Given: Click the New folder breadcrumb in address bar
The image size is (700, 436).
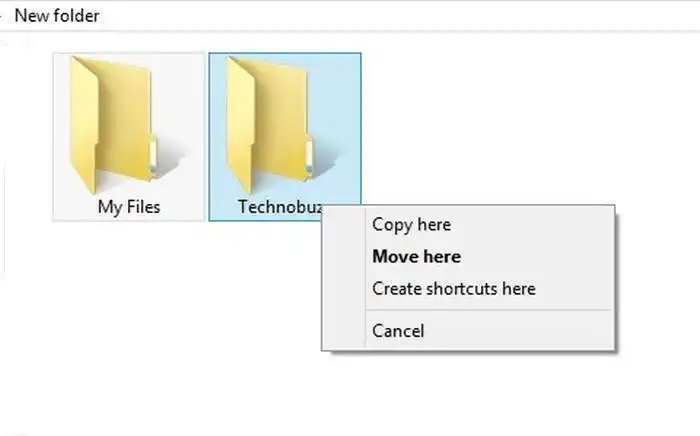Looking at the screenshot, I should tap(56, 16).
